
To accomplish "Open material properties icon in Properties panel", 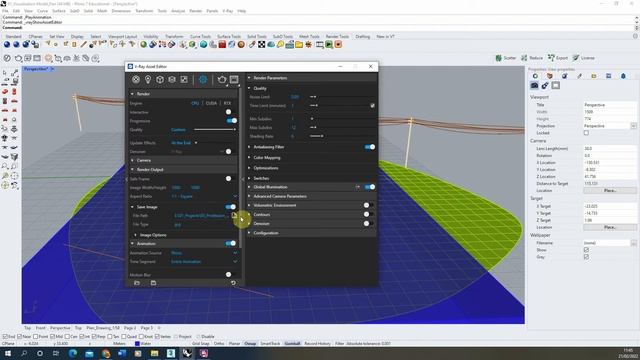I will coord(545,85).
